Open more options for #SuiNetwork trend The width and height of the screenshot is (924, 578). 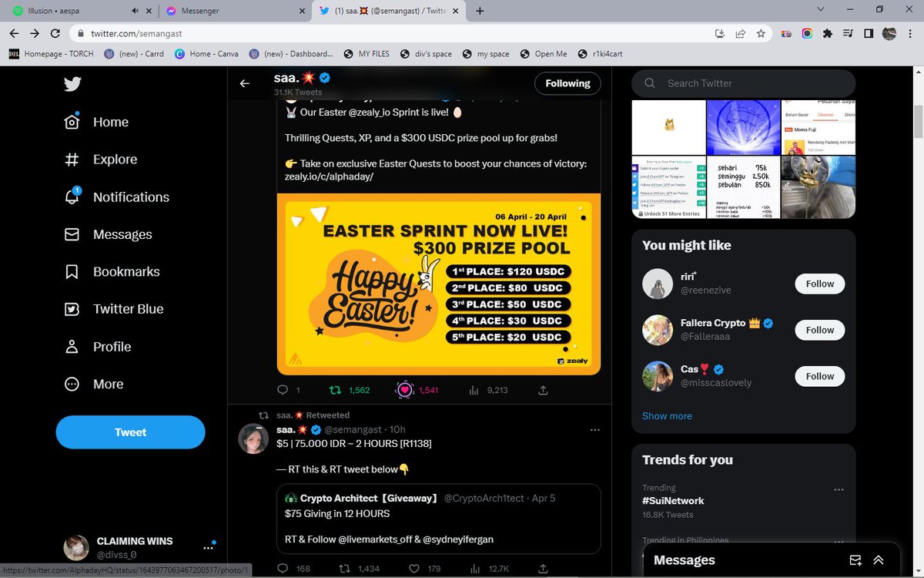click(839, 489)
